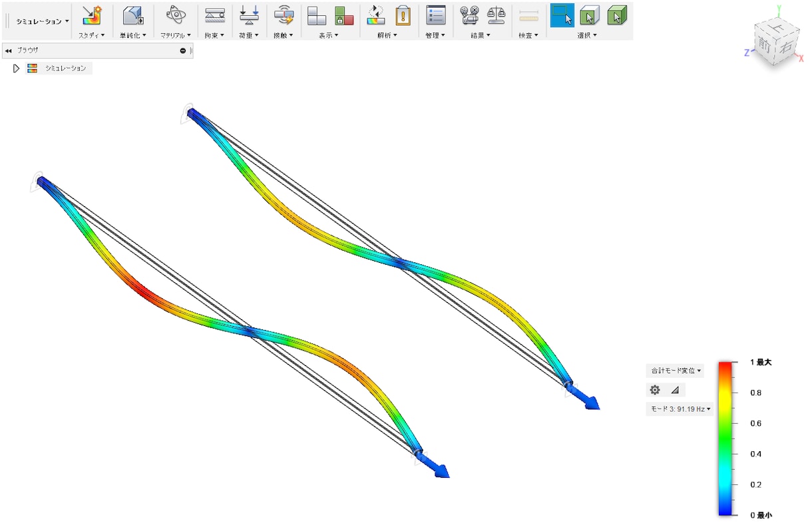Click the measure ruler icon above 検査
This screenshot has width=812, height=529.
click(x=528, y=15)
